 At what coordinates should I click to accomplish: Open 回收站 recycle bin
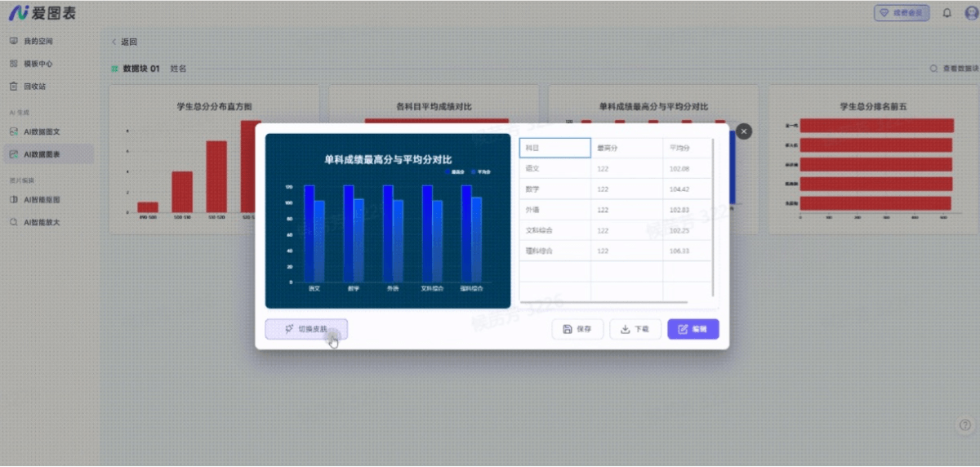[x=34, y=86]
